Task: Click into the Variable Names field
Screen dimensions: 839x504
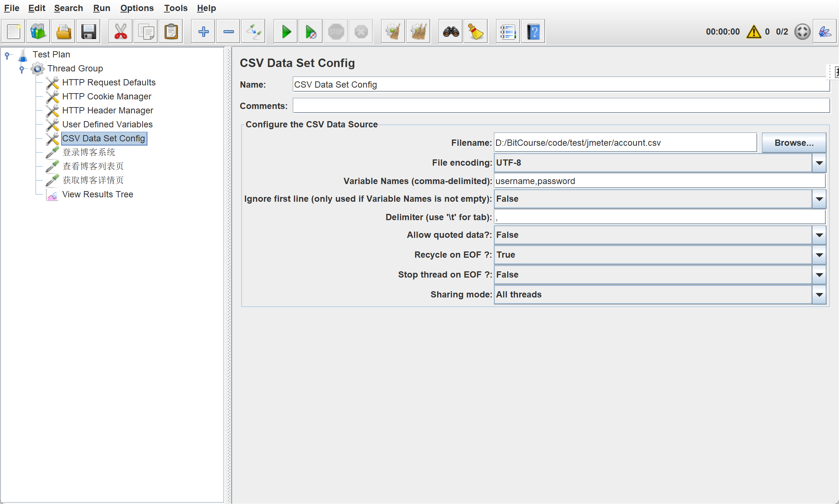Action: 659,181
